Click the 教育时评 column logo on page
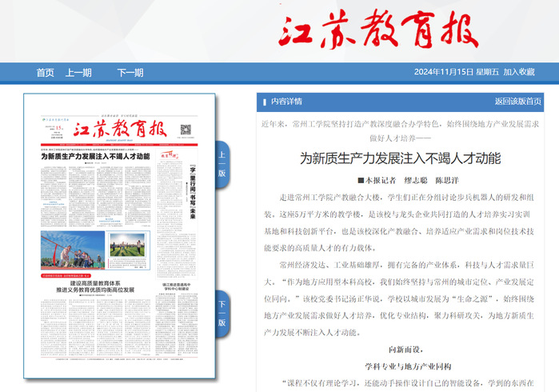 169,155
